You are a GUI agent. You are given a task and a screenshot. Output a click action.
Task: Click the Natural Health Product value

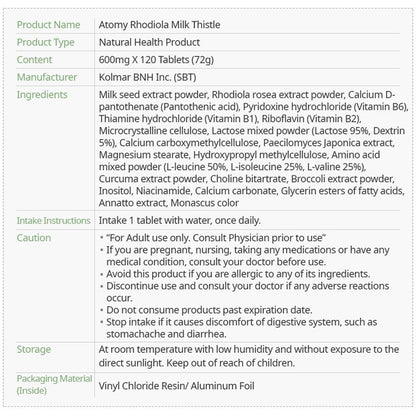(x=149, y=42)
